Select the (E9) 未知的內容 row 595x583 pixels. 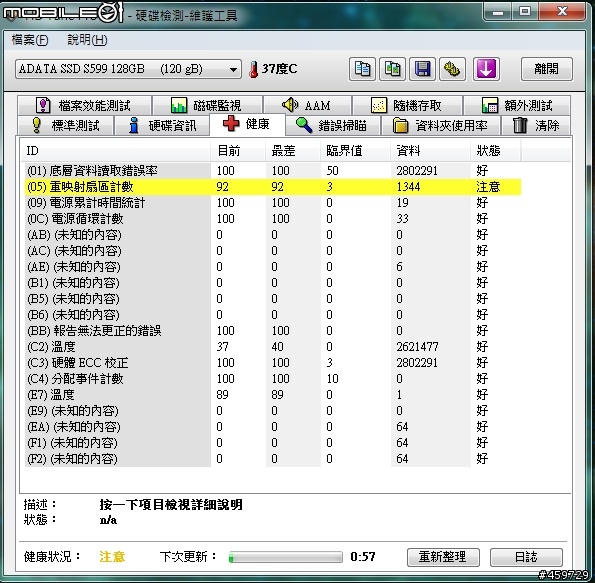272,411
